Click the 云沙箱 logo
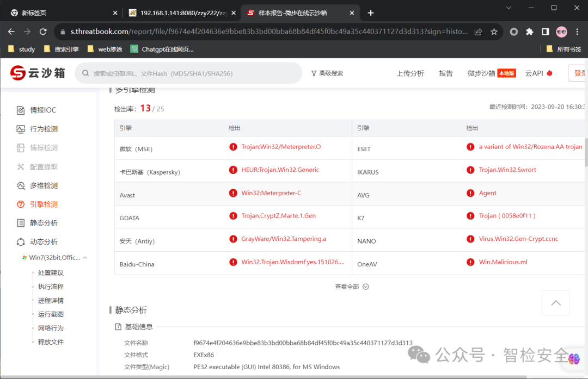Screen dimensions: 588x379 coord(38,73)
